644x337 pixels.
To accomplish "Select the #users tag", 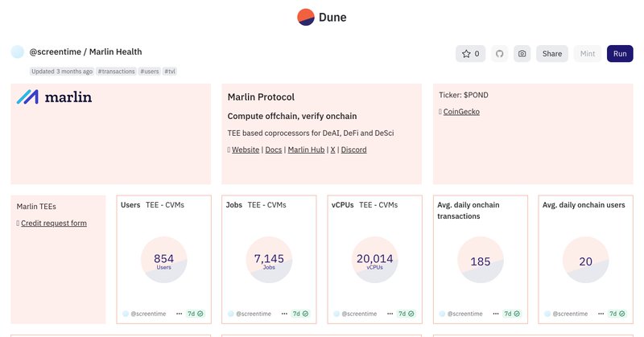I will click(150, 72).
